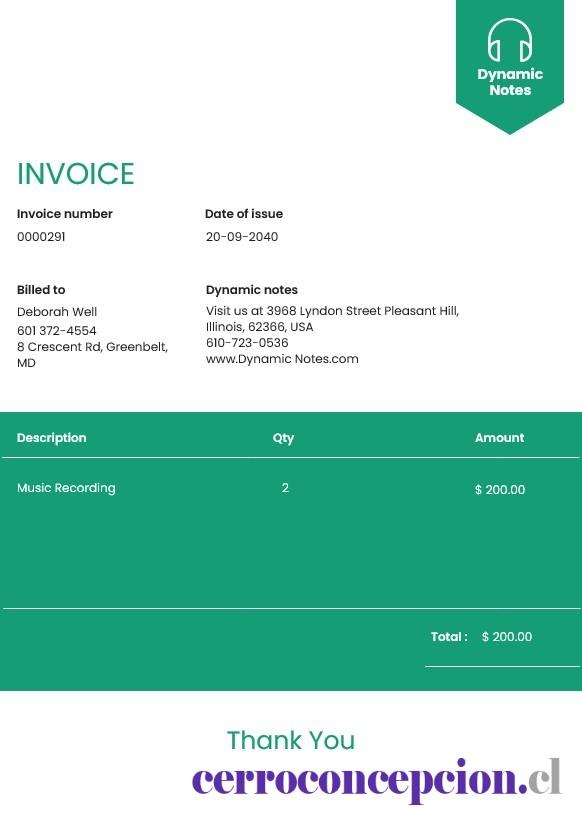Click the Dynamic Notes logo text

(x=510, y=82)
